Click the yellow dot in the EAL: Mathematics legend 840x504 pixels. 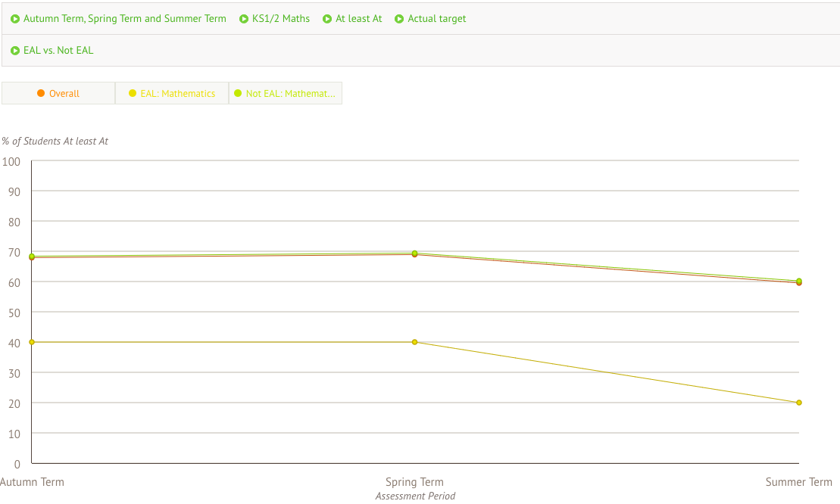(133, 94)
